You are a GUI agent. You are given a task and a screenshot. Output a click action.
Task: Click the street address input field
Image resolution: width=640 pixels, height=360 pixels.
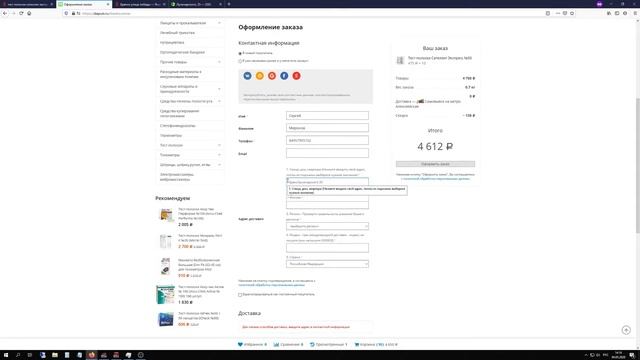click(327, 182)
